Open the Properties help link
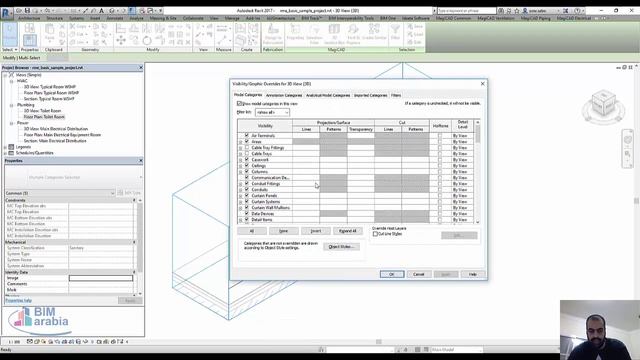 pos(18,301)
